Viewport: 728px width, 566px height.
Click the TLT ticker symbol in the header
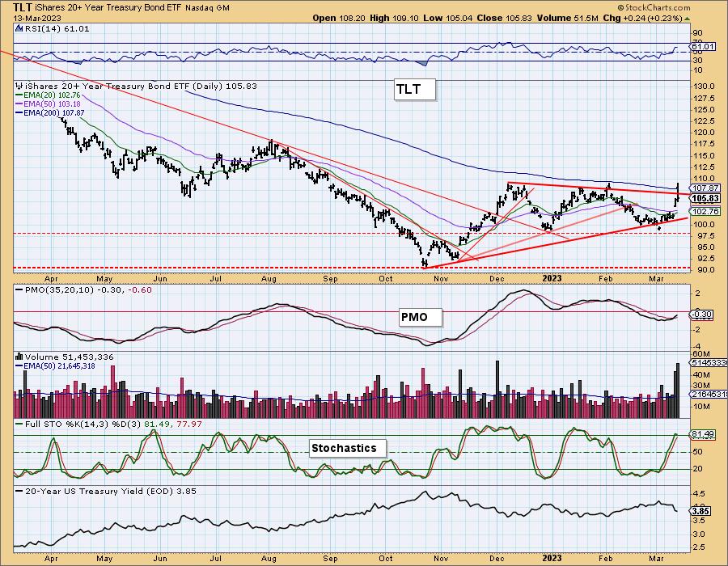[23, 8]
